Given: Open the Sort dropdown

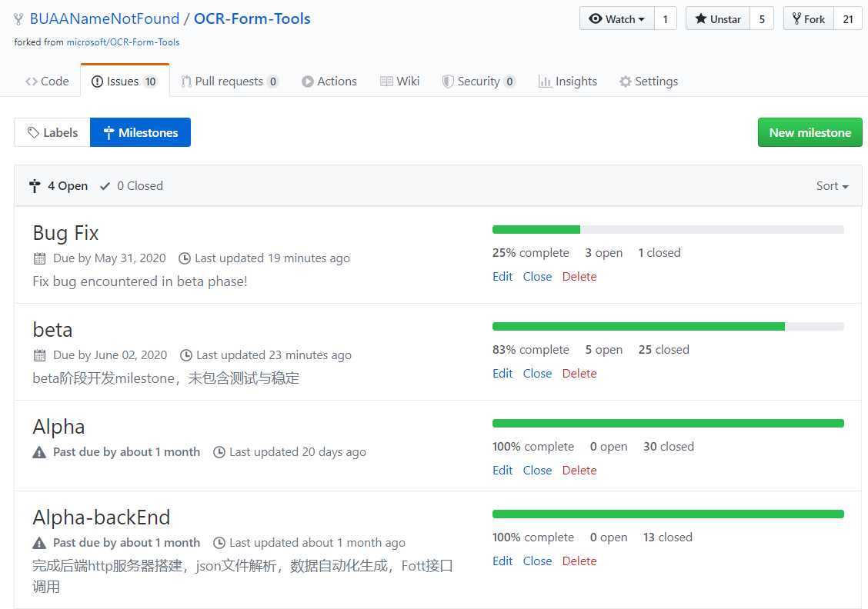Looking at the screenshot, I should [832, 186].
